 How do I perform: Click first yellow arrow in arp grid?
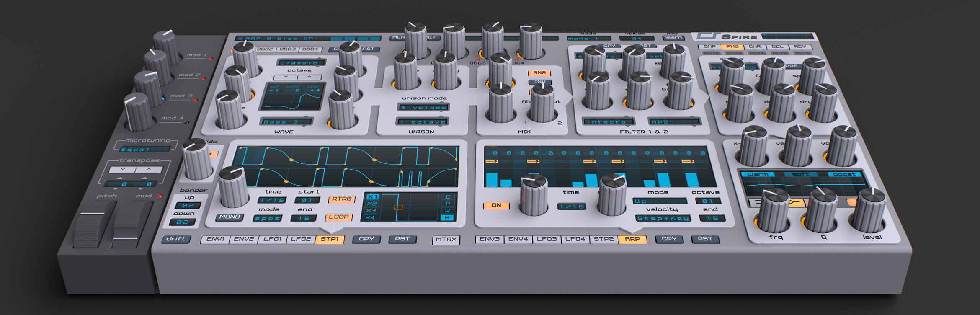point(492,161)
